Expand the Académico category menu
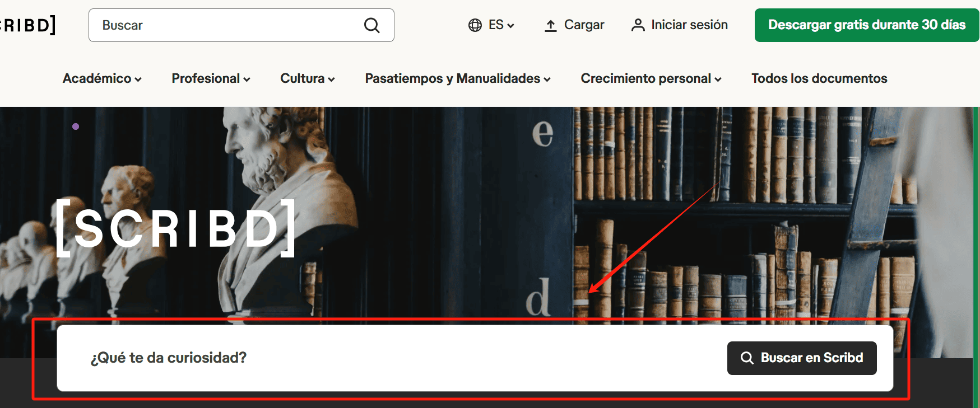980x408 pixels. [x=102, y=78]
